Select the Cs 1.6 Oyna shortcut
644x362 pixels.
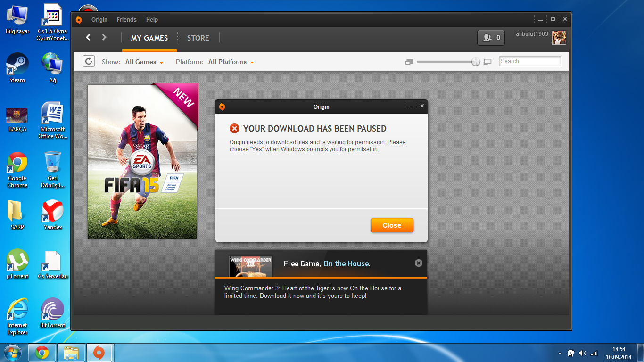(x=53, y=22)
